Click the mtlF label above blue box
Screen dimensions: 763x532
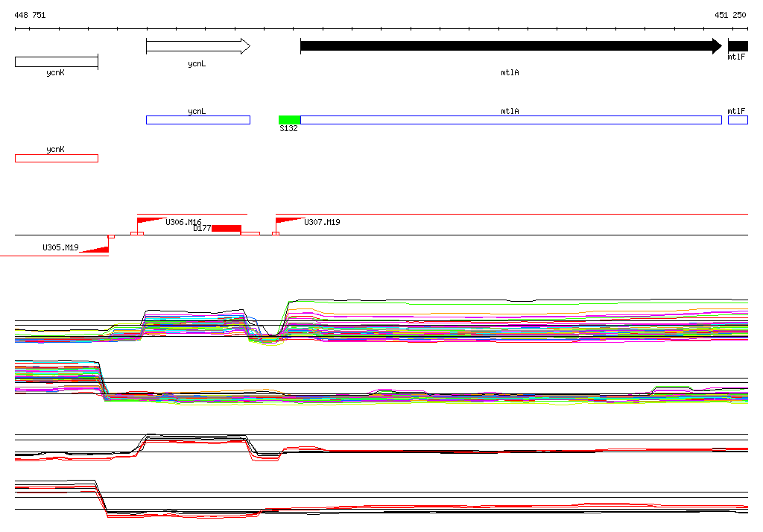coord(736,112)
